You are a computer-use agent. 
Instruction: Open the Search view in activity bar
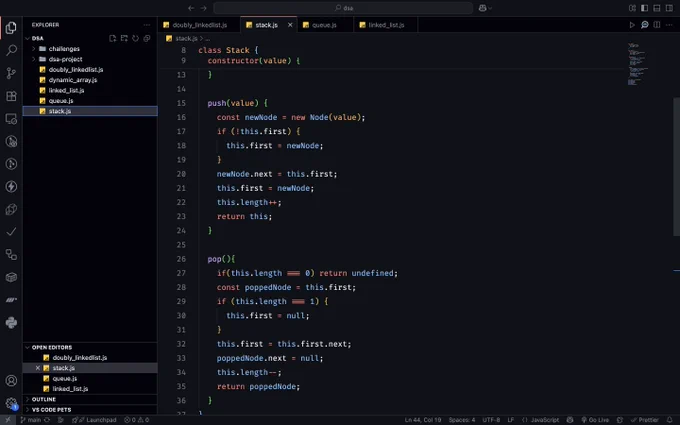(11, 50)
